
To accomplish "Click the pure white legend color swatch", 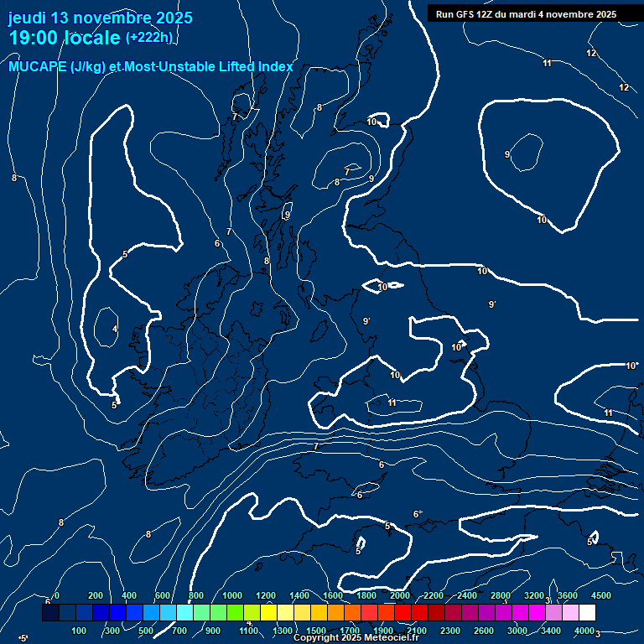I will point(587,612).
